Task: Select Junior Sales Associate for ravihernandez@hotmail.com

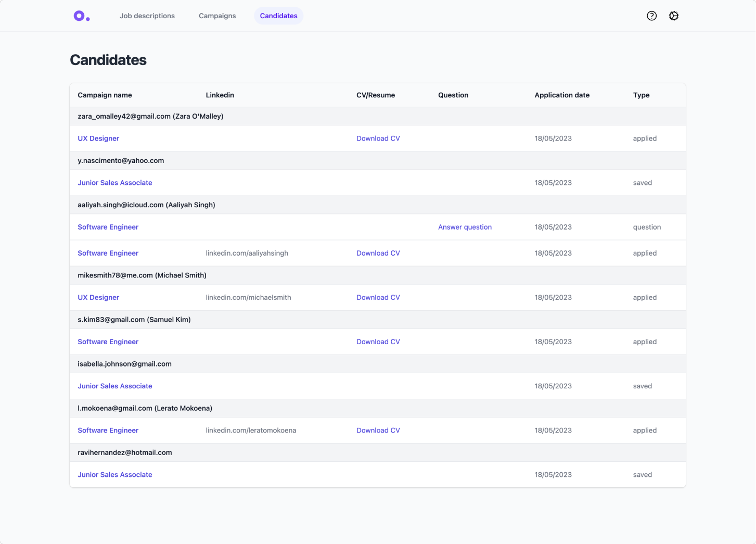Action: pyautogui.click(x=115, y=474)
